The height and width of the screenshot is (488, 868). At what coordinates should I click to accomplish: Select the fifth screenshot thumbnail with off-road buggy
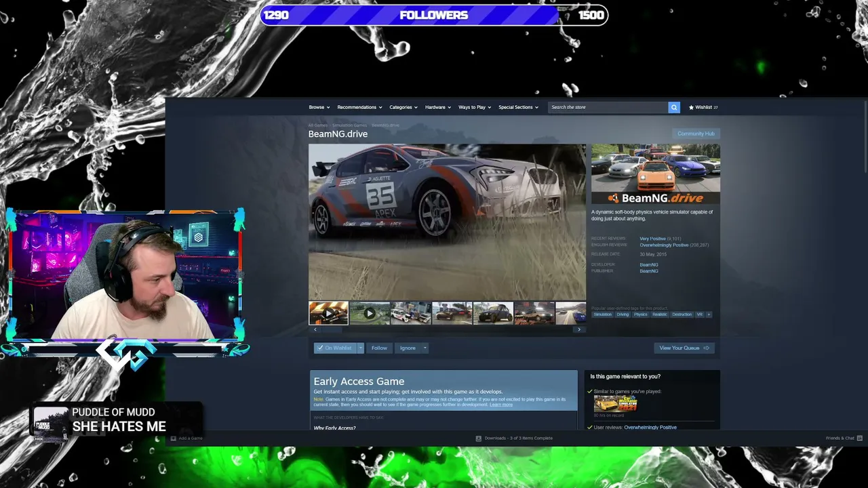493,313
